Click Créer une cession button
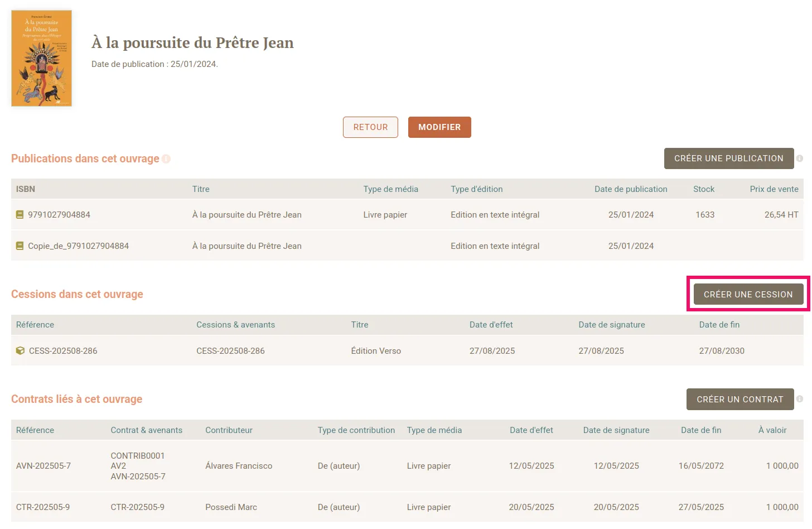 pos(748,295)
